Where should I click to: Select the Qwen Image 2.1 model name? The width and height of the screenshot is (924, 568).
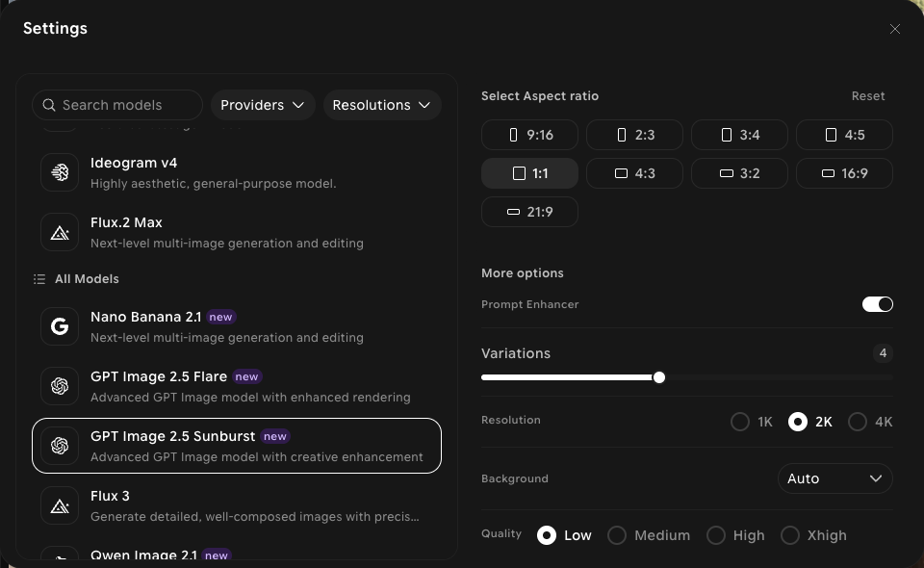point(143,555)
